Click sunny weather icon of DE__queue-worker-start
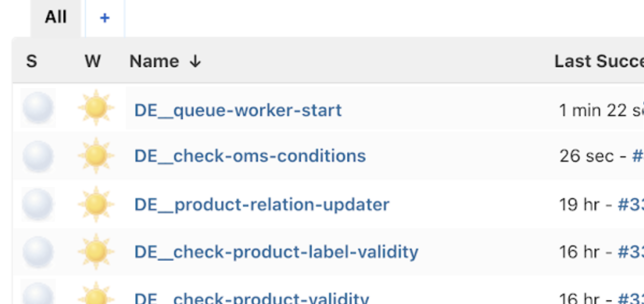 click(x=96, y=108)
